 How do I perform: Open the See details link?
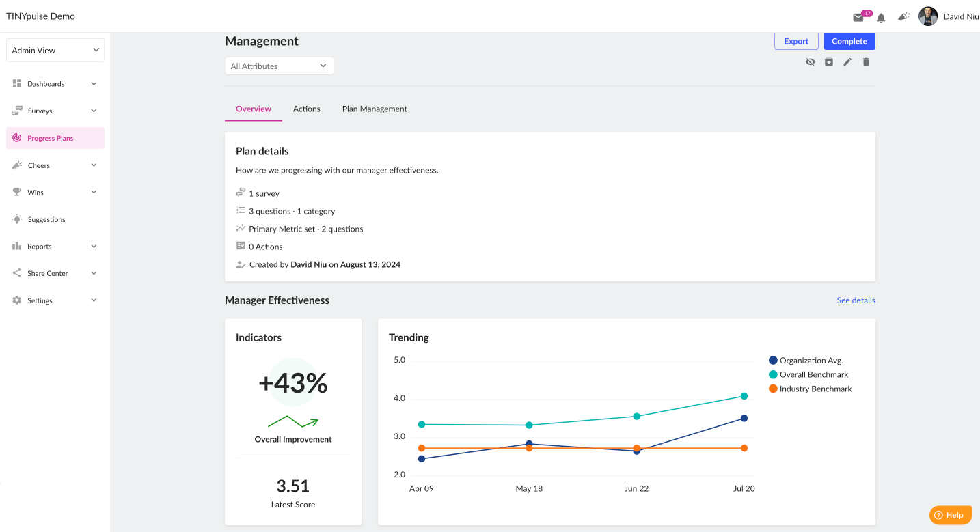tap(856, 300)
